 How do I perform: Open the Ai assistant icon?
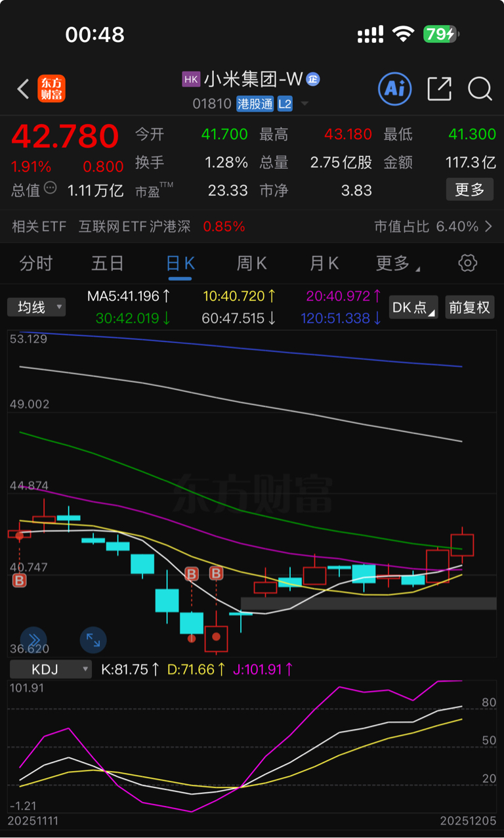pos(395,88)
